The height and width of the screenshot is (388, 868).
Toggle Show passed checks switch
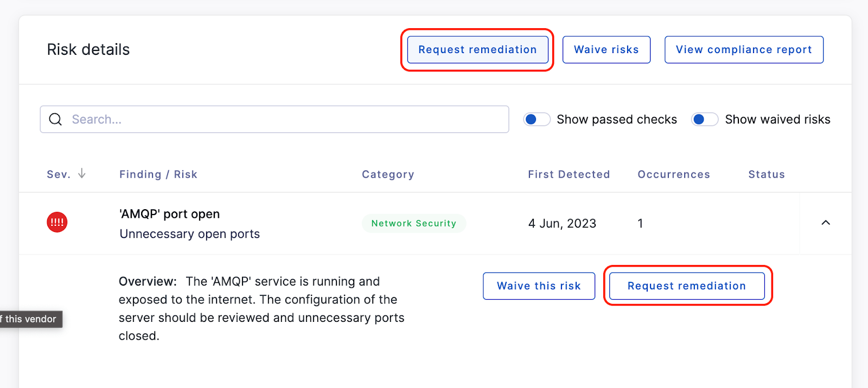point(537,119)
